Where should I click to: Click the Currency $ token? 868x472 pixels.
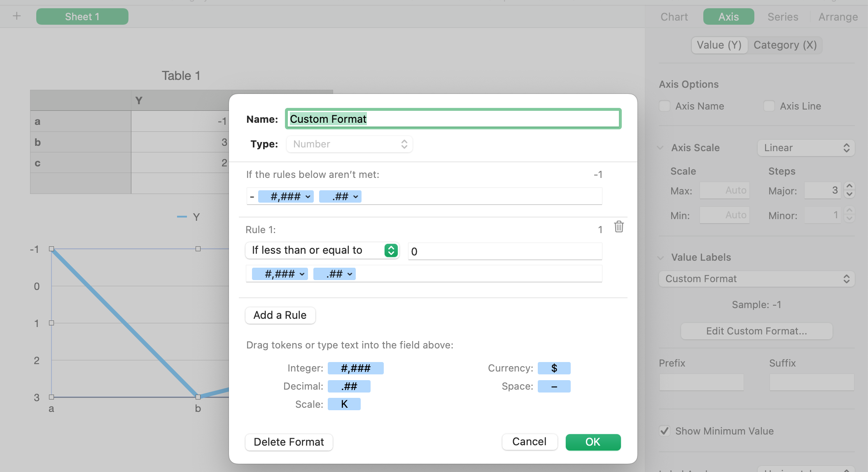tap(554, 368)
